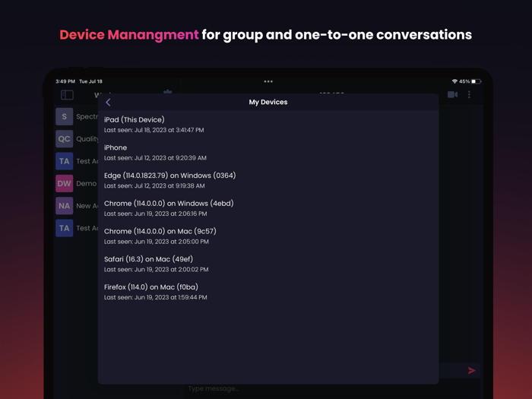Select the iPad (This Device) entry
Screen dimensions: 532x399
tap(268, 125)
